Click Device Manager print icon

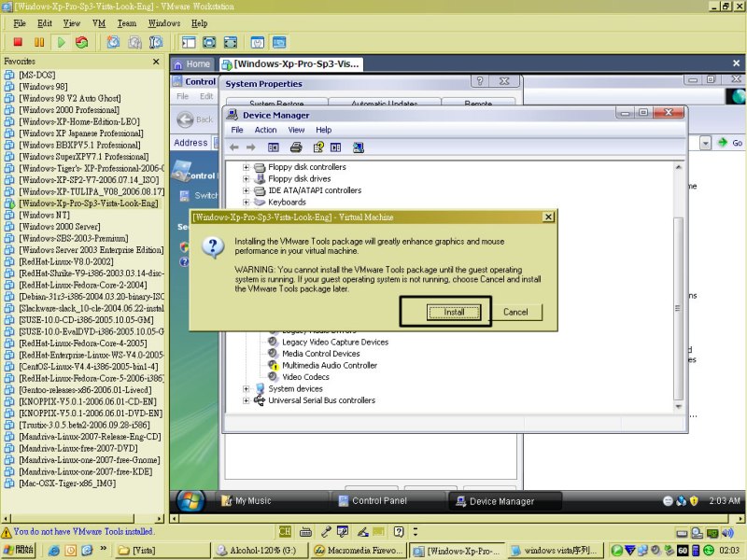(296, 147)
